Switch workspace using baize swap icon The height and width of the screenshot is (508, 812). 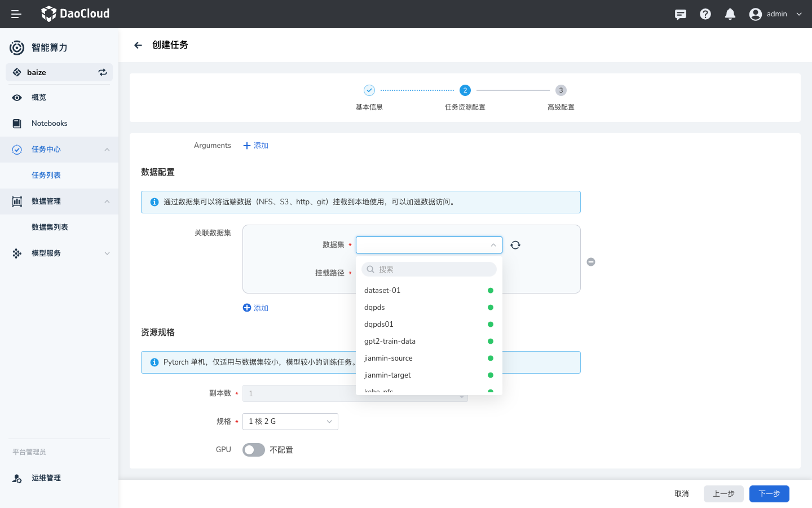pos(103,72)
